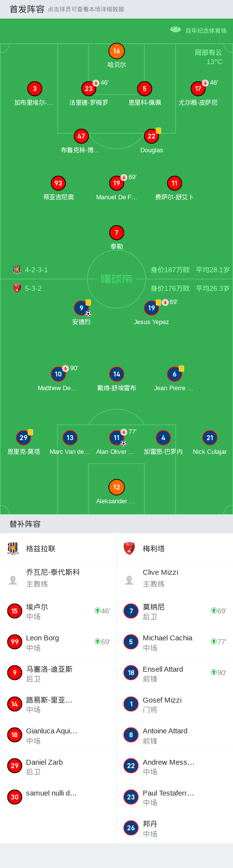View number 9 安德烈 player data
The height and width of the screenshot is (868, 233).
81,308
